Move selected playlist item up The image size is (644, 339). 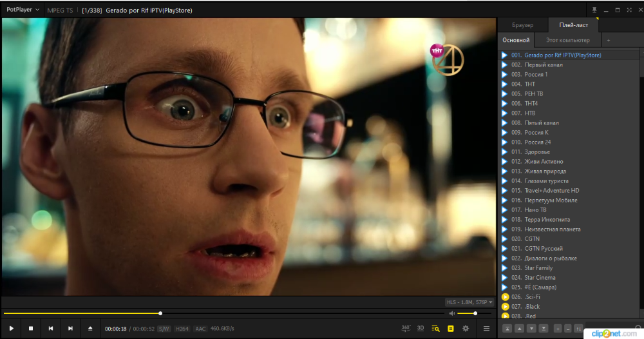point(519,328)
